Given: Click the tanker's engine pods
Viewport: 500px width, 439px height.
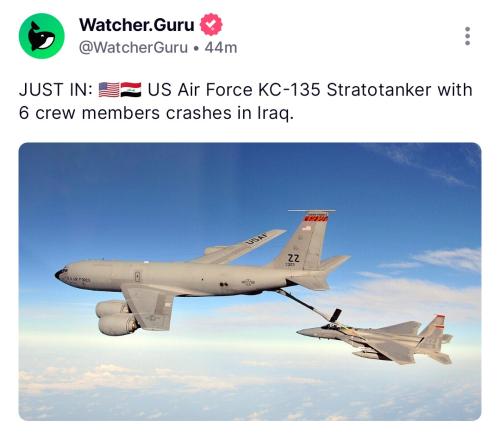Looking at the screenshot, I should [117, 318].
